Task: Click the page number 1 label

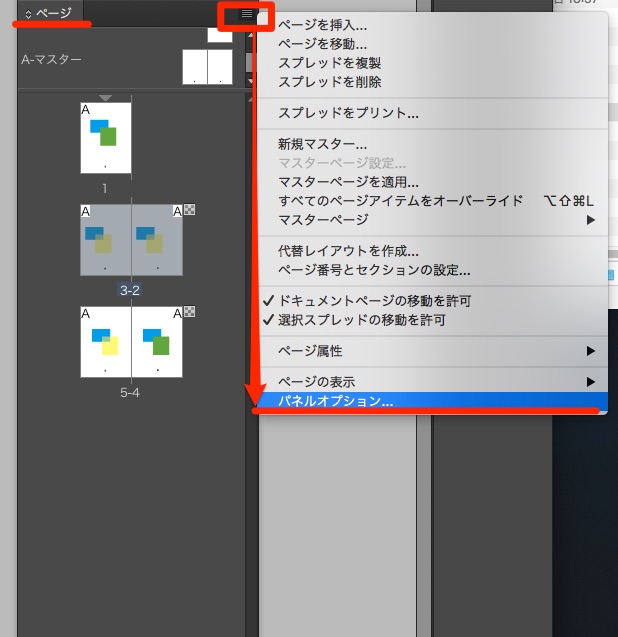Action: coord(105,188)
